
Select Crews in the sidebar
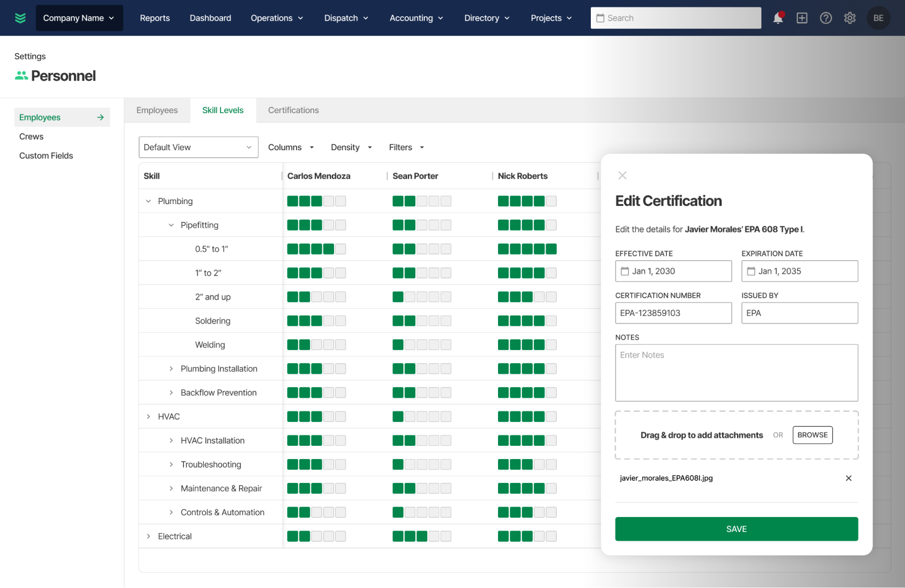[31, 137]
